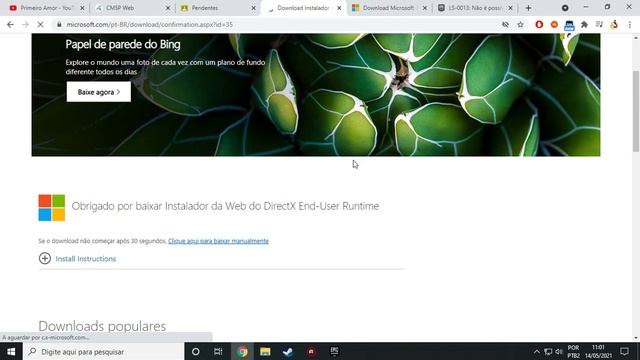Open File Explorer from the taskbar
Screen dimensions: 640x360
click(265, 351)
